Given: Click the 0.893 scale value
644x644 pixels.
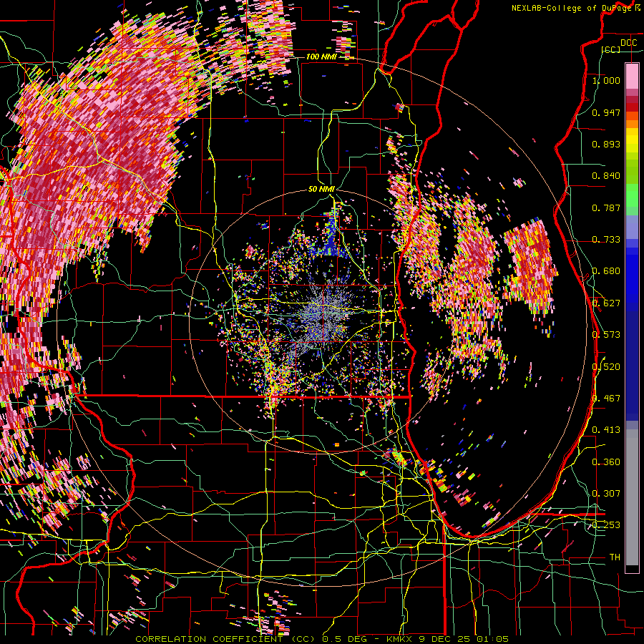Looking at the screenshot, I should pos(606,144).
